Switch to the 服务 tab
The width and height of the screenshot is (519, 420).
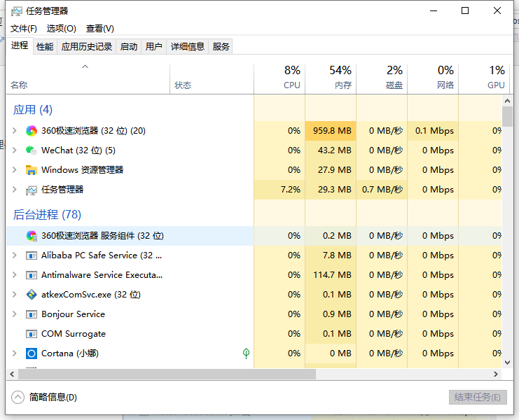(x=221, y=47)
